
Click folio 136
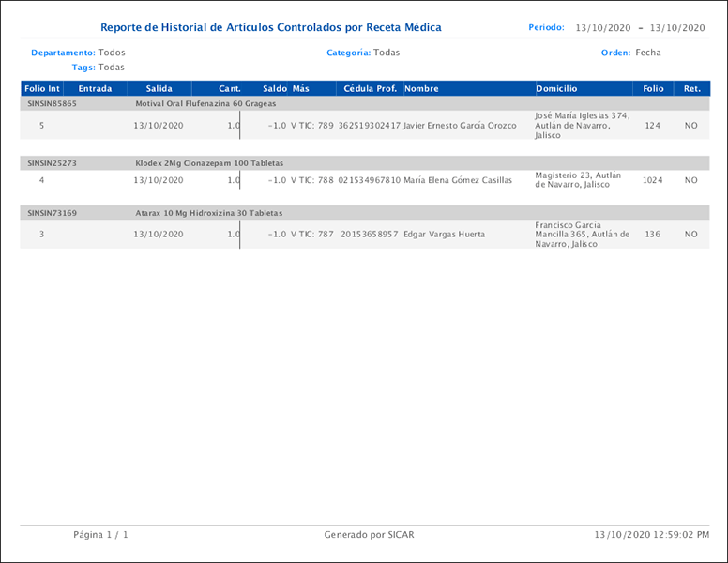coord(652,235)
